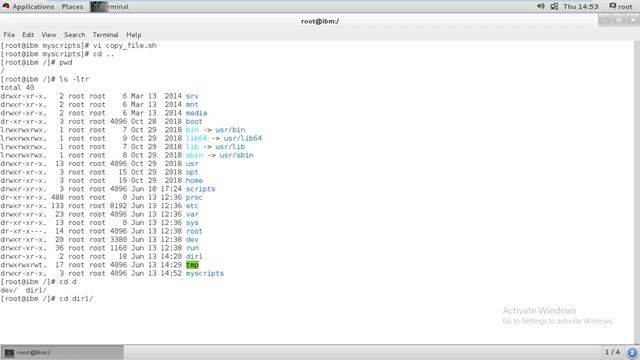Click the 'ls -ltr' command line

coord(45,79)
